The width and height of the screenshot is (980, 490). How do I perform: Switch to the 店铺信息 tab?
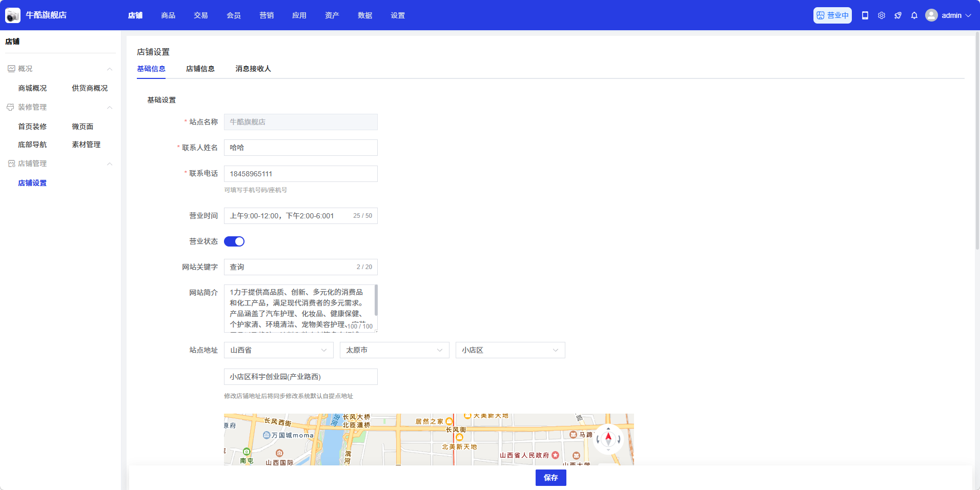tap(200, 69)
